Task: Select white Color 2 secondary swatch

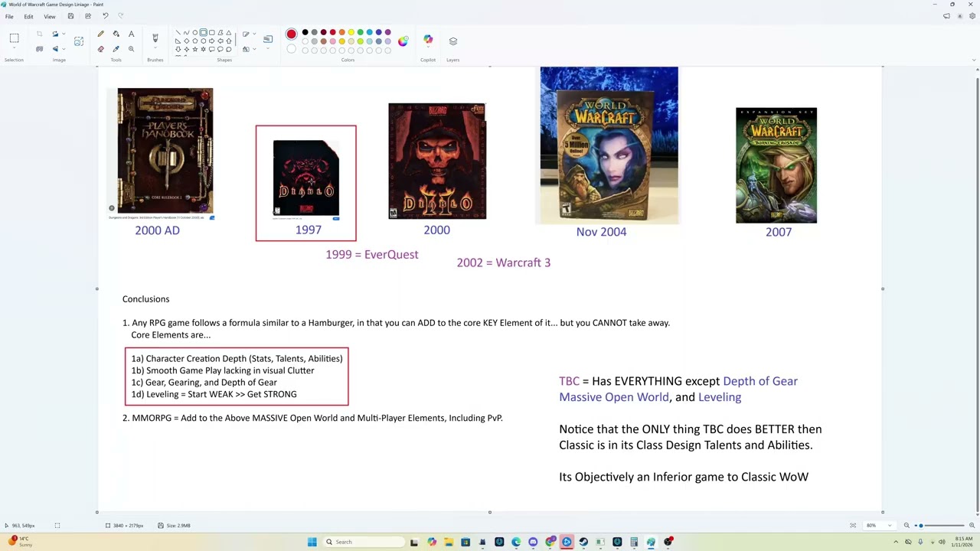Action: pos(291,49)
